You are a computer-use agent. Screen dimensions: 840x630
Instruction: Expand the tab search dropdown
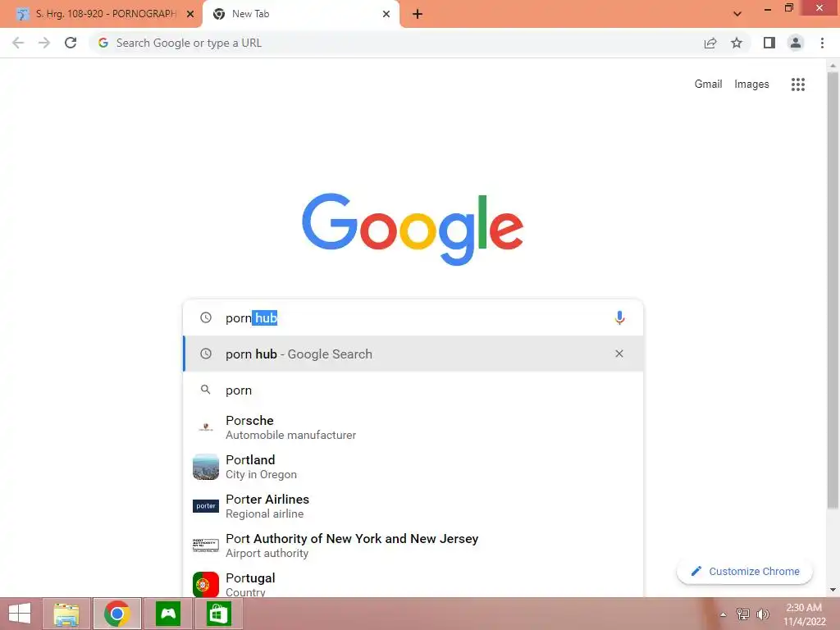(737, 14)
